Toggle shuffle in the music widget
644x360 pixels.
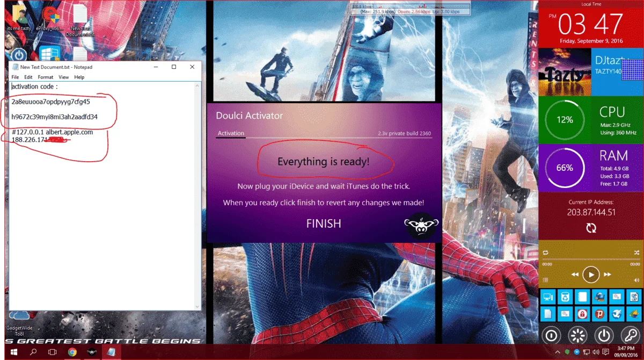pyautogui.click(x=636, y=253)
